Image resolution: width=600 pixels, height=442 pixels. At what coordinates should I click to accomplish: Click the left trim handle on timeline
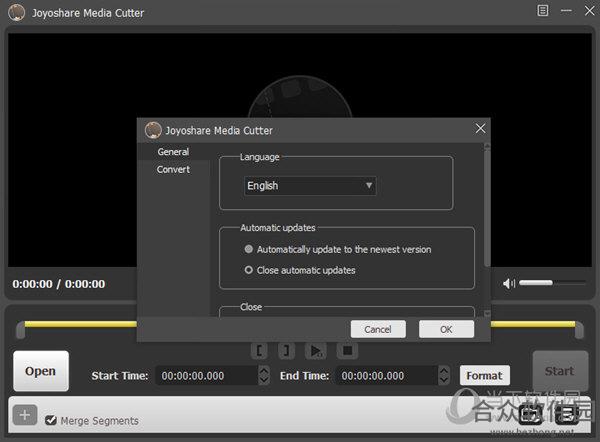[x=20, y=330]
